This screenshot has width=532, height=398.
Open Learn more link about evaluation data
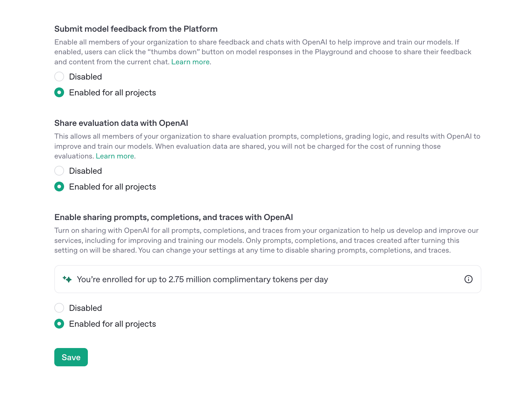pos(115,156)
